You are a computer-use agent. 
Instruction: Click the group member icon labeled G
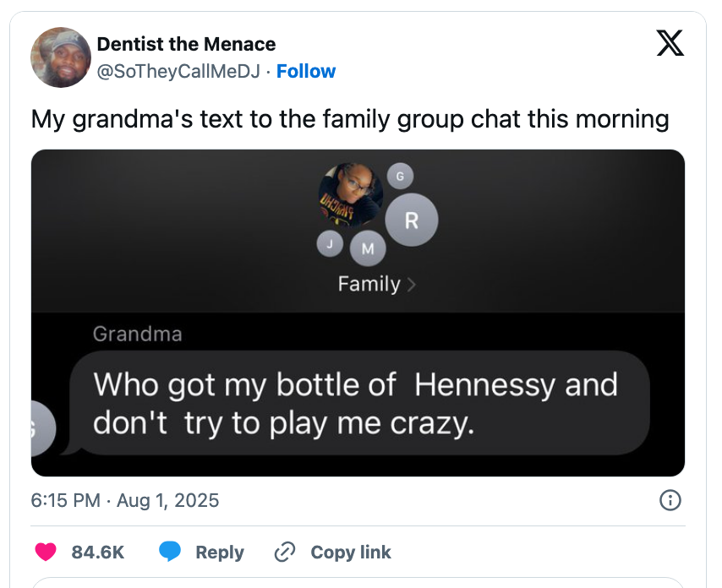401,175
